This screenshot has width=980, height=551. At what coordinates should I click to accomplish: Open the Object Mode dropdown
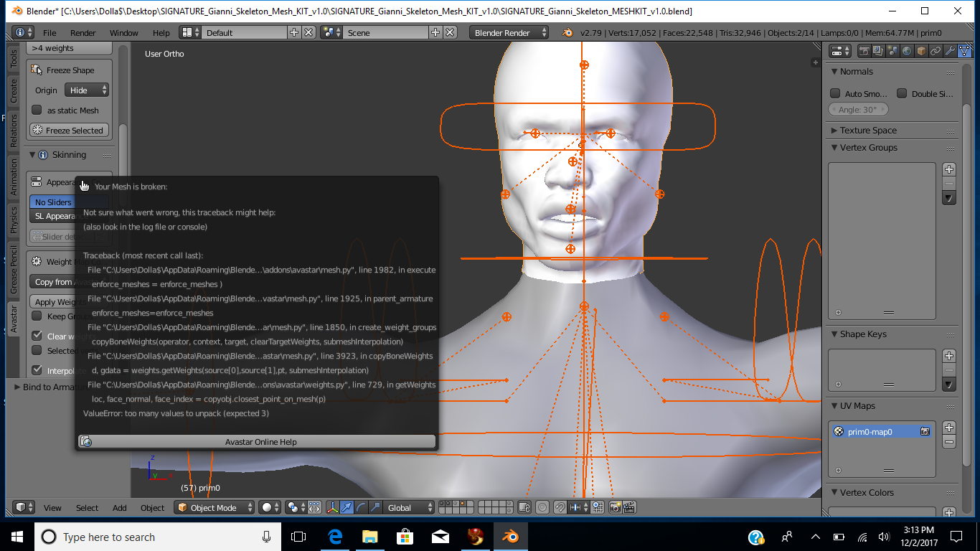(215, 507)
